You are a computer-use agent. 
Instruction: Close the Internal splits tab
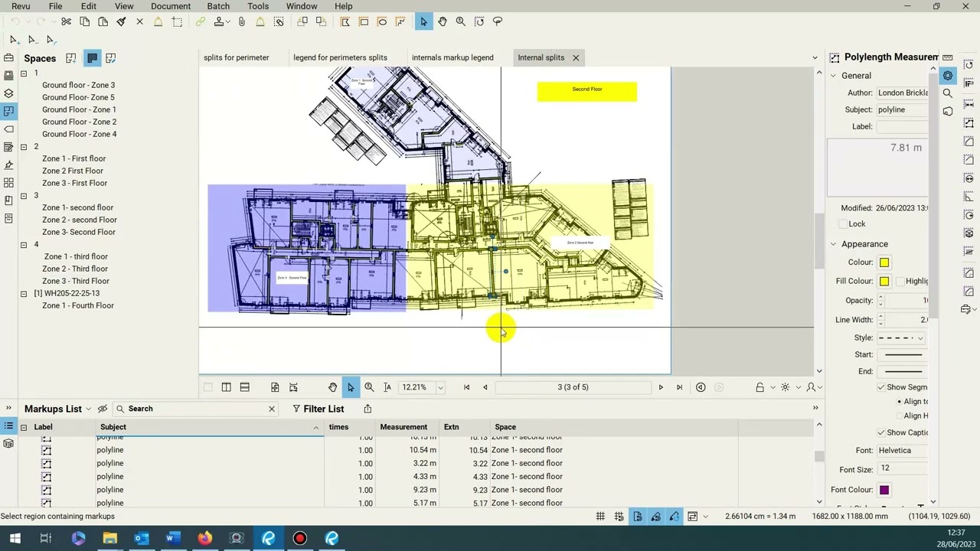pyautogui.click(x=576, y=57)
